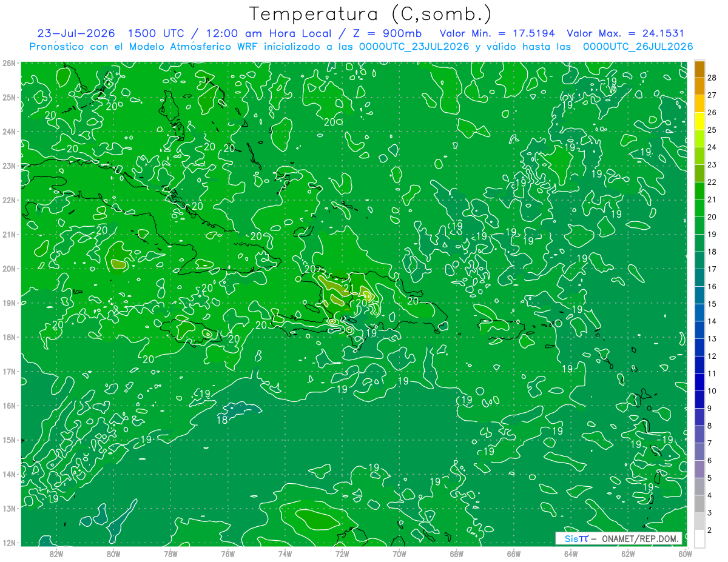Click the "23N" latitude label
The width and height of the screenshot is (728, 562).
9,166
